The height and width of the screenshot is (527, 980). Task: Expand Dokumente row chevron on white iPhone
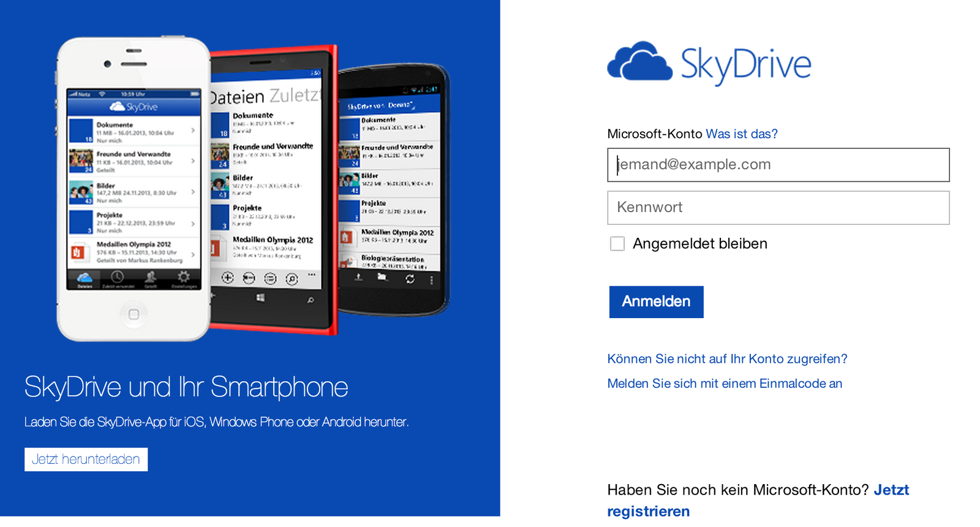coord(193,131)
